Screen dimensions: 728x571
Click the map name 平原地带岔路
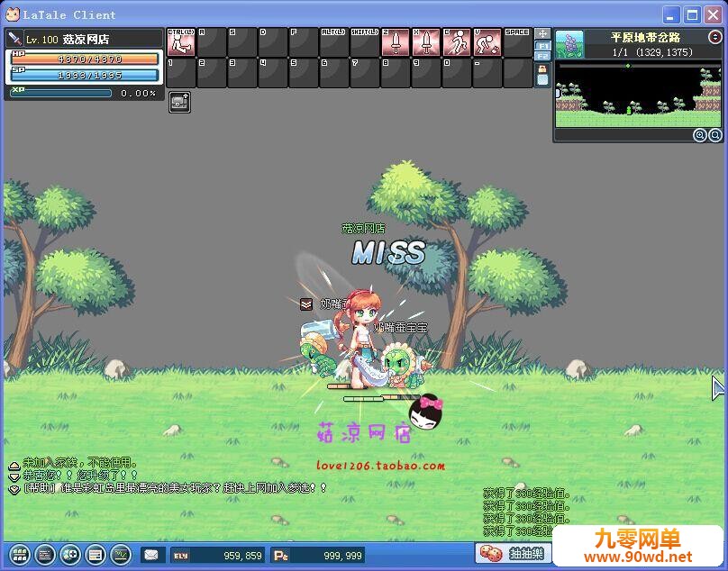pos(645,38)
